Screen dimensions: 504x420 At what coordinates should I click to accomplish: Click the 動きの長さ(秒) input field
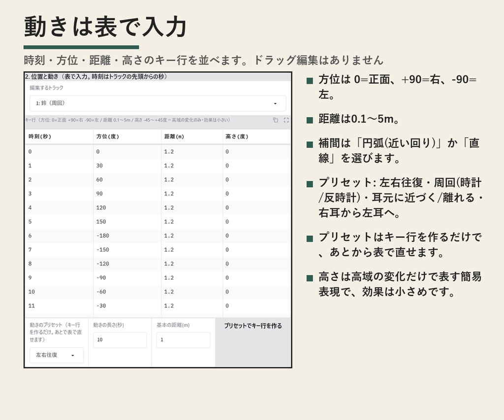pyautogui.click(x=120, y=340)
